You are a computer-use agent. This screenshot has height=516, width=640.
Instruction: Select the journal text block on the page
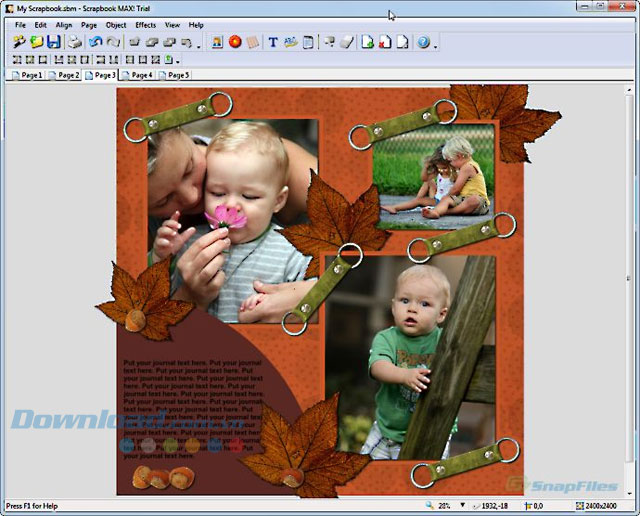(190, 400)
